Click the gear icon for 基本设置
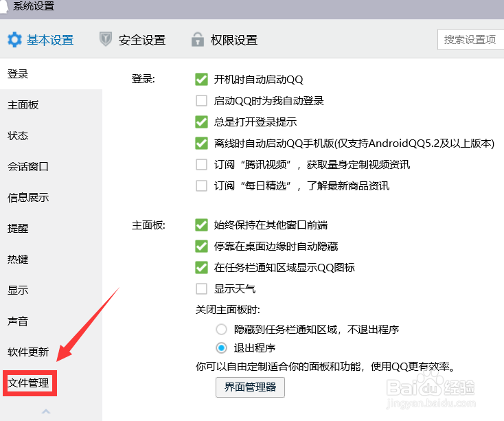504x421 pixels. (x=14, y=40)
